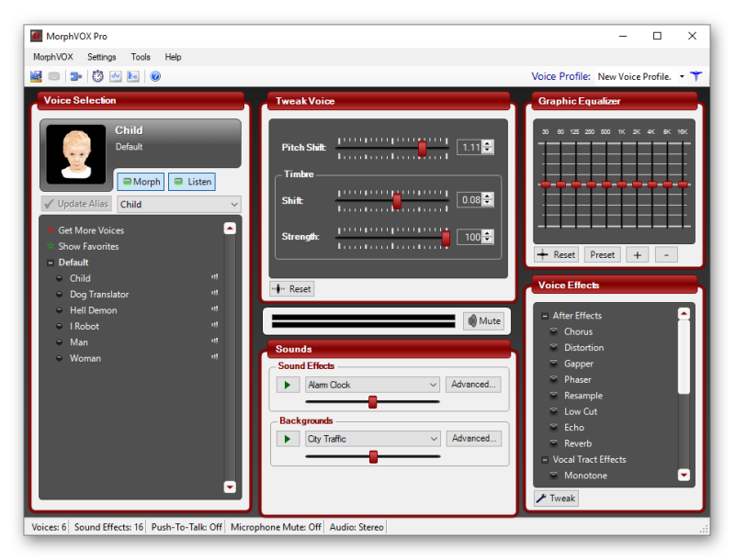Click the red star beside Get More Voices

click(51, 230)
